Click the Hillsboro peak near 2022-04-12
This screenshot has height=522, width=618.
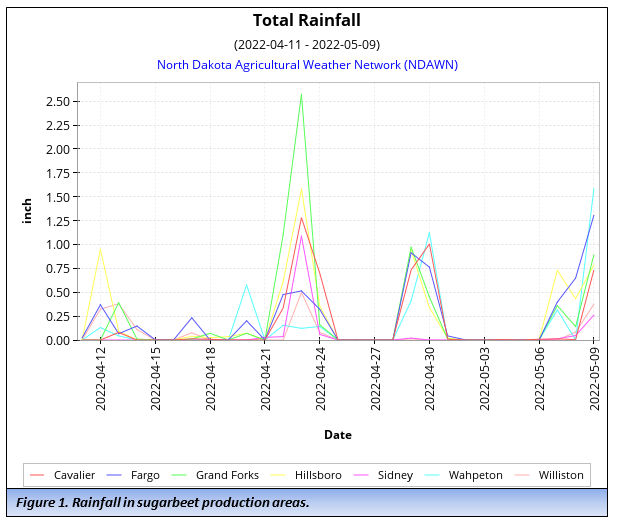pos(101,249)
